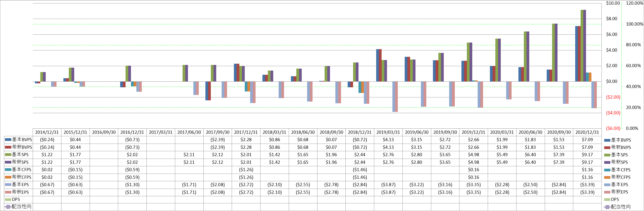
Task: Click the green 基本SPS swatch in left table legend
Action: pos(8,155)
